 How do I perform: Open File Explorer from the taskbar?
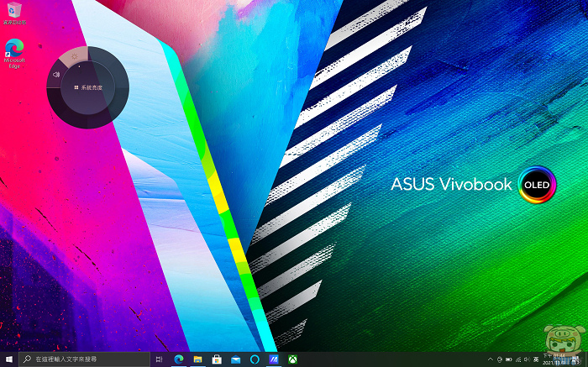[198, 359]
